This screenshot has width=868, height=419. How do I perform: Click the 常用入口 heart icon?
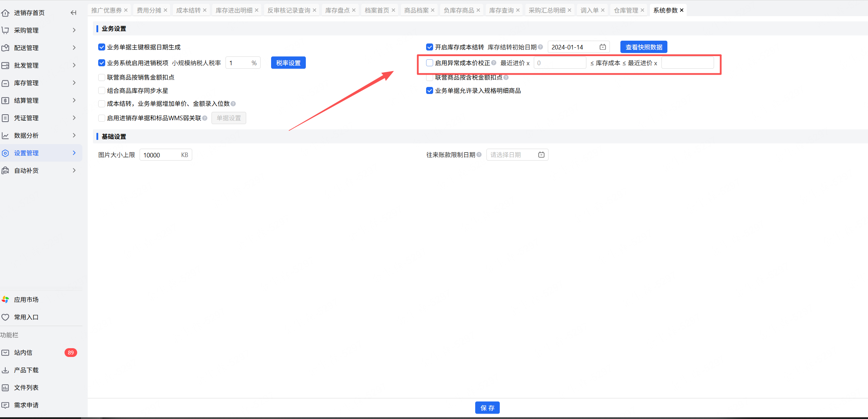[5, 317]
